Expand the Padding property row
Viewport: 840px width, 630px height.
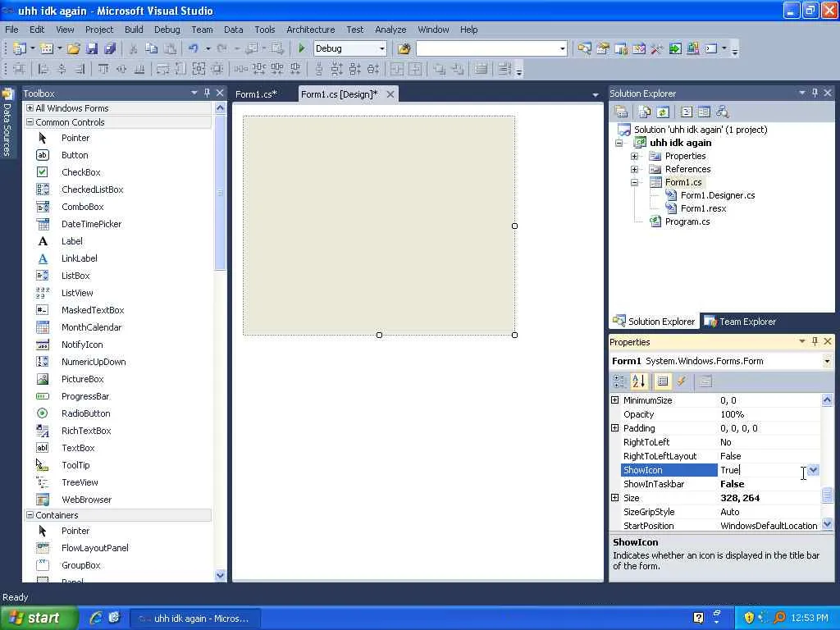[615, 428]
